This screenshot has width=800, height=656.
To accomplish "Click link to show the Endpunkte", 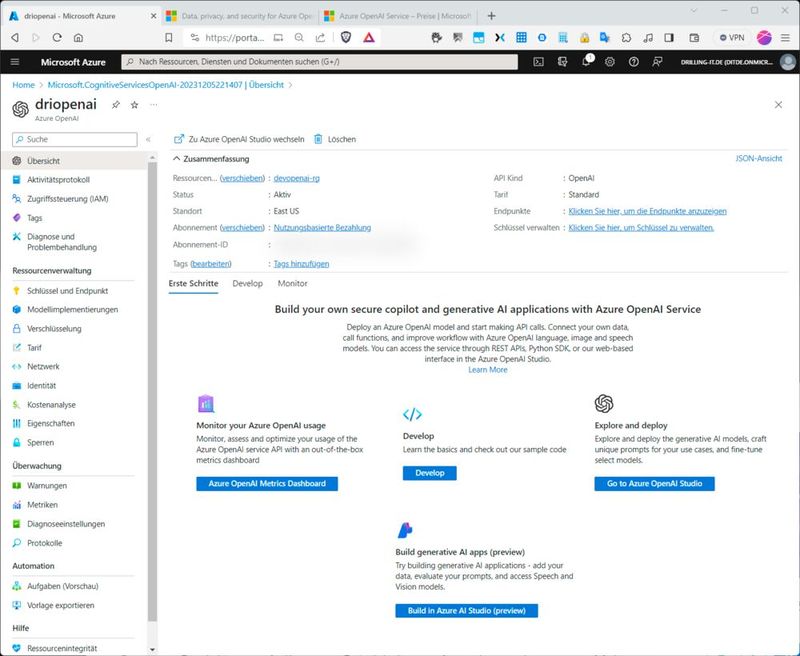I will [x=647, y=211].
